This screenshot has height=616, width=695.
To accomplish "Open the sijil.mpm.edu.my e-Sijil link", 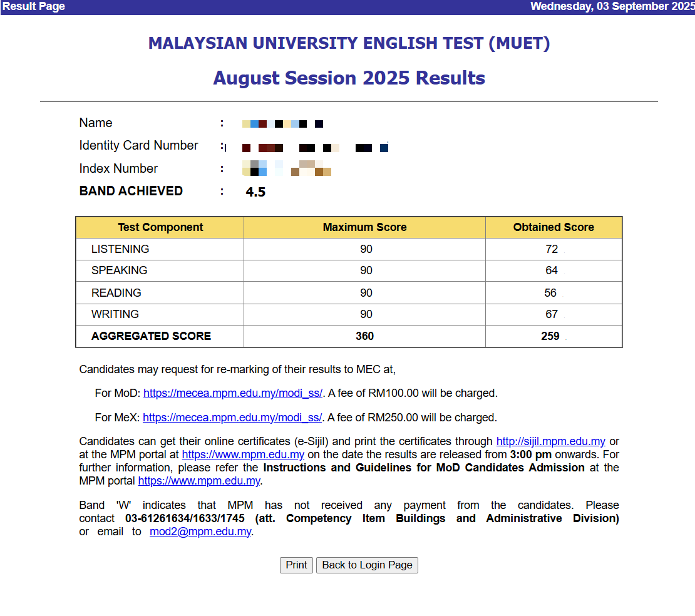I will (x=550, y=441).
